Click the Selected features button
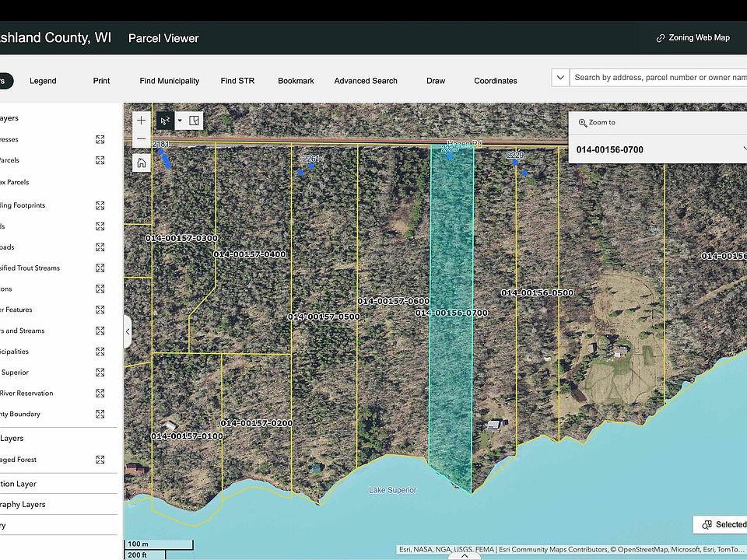Screen dimensions: 747x560 (x=724, y=524)
